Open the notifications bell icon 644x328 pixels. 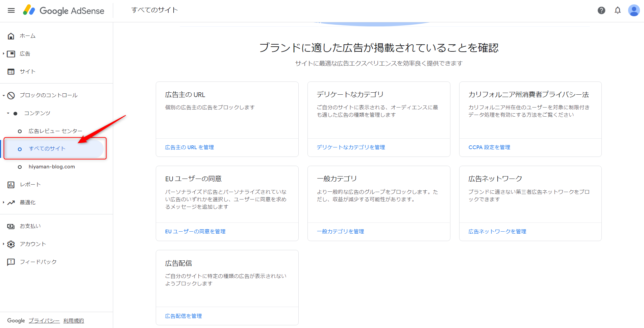pos(617,10)
